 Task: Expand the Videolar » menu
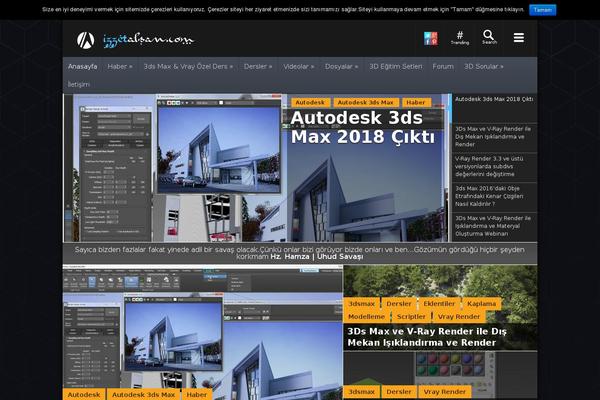pyautogui.click(x=298, y=66)
